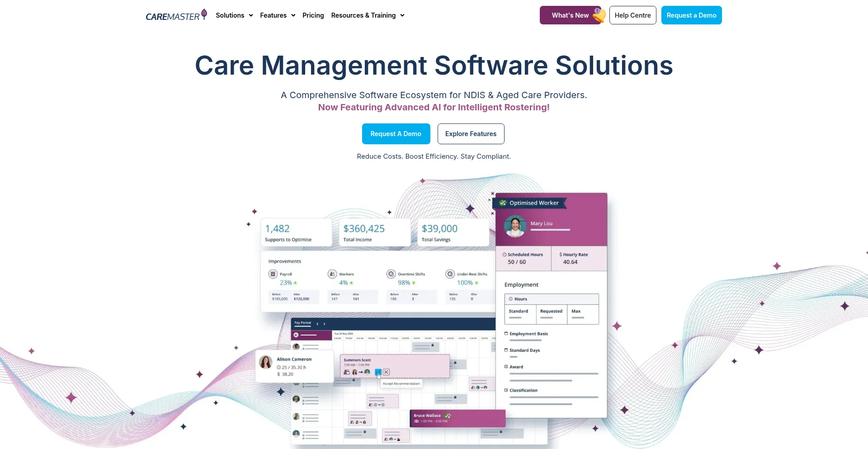
Task: Open the Pricing page
Action: click(313, 15)
